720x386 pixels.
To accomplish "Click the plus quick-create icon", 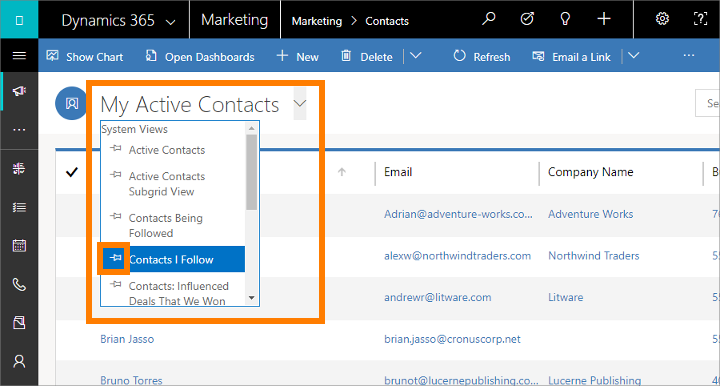I will tap(604, 19).
